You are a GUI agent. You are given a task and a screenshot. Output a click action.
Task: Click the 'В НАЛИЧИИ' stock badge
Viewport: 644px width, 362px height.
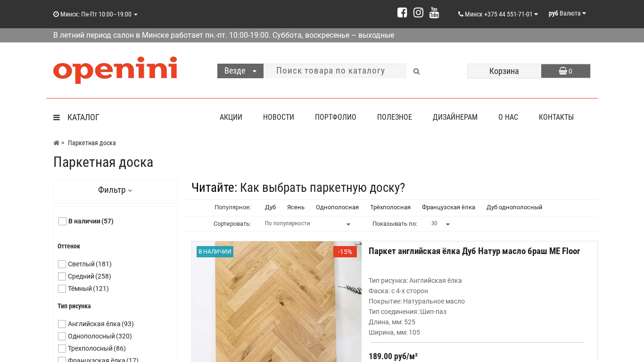215,252
